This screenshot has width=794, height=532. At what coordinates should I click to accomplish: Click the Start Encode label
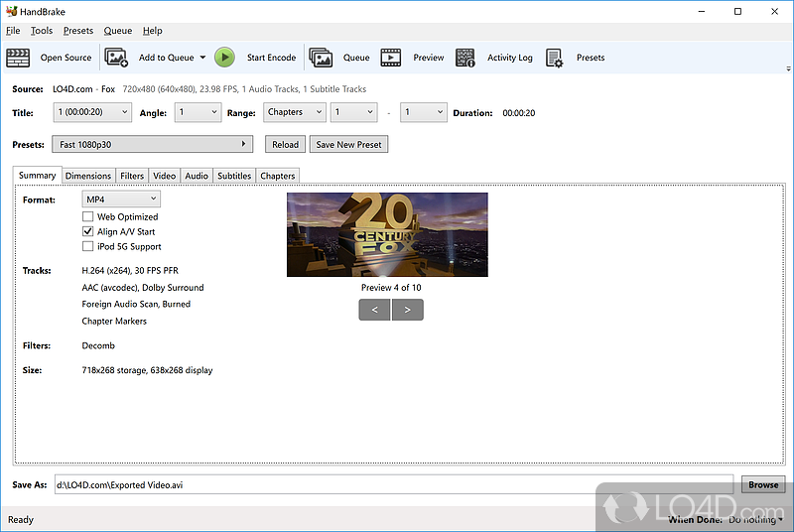point(271,58)
